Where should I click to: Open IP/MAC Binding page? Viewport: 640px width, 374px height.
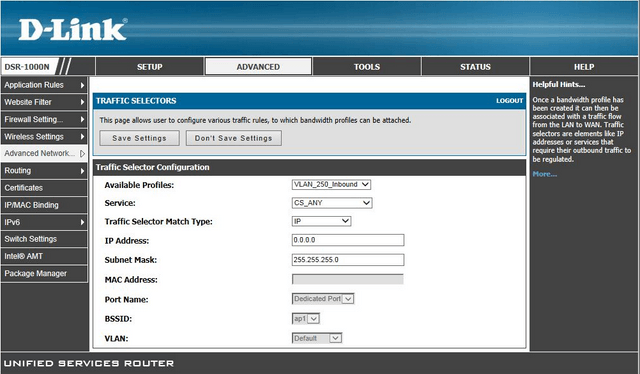(44, 205)
